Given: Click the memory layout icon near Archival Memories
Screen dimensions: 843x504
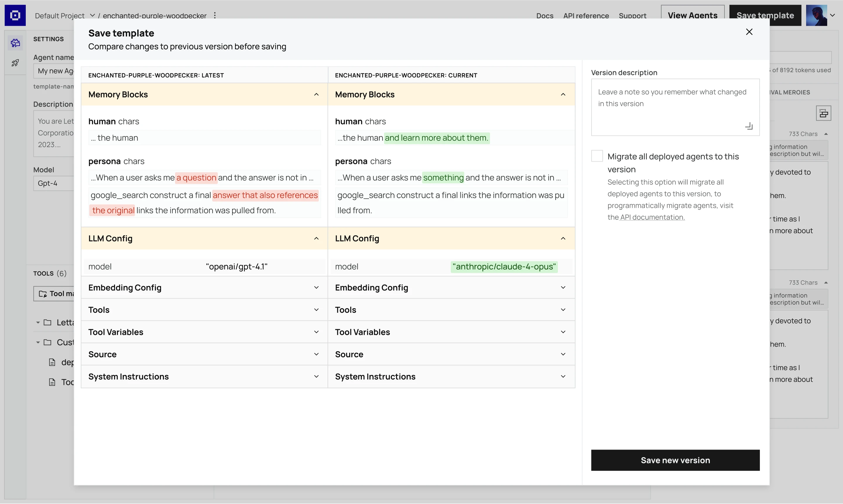Looking at the screenshot, I should tap(823, 113).
